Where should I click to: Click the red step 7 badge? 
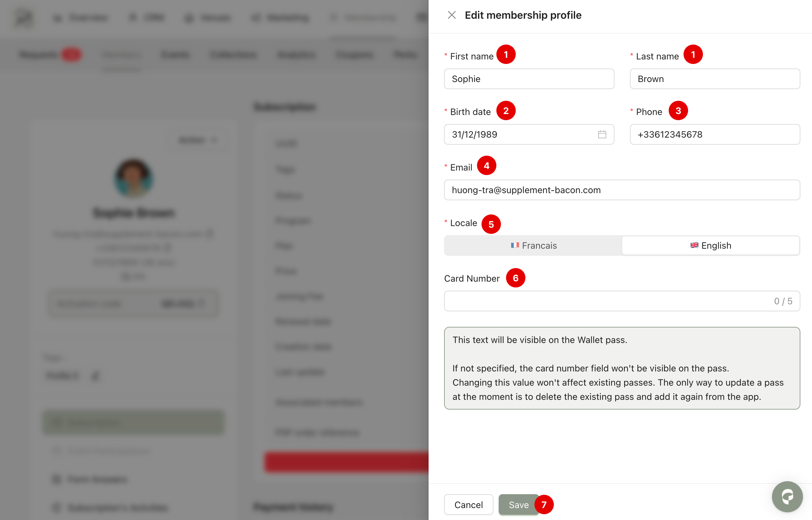point(544,504)
